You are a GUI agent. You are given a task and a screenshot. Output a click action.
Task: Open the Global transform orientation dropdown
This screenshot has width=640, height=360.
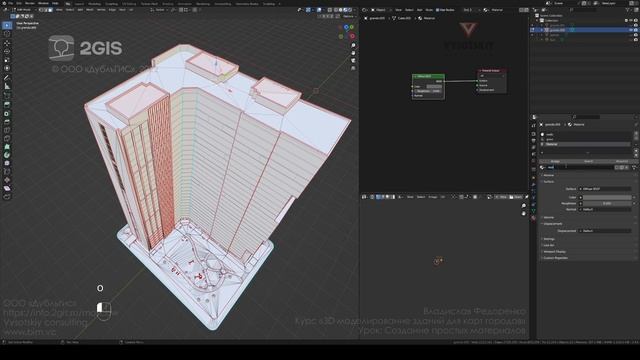(159, 10)
